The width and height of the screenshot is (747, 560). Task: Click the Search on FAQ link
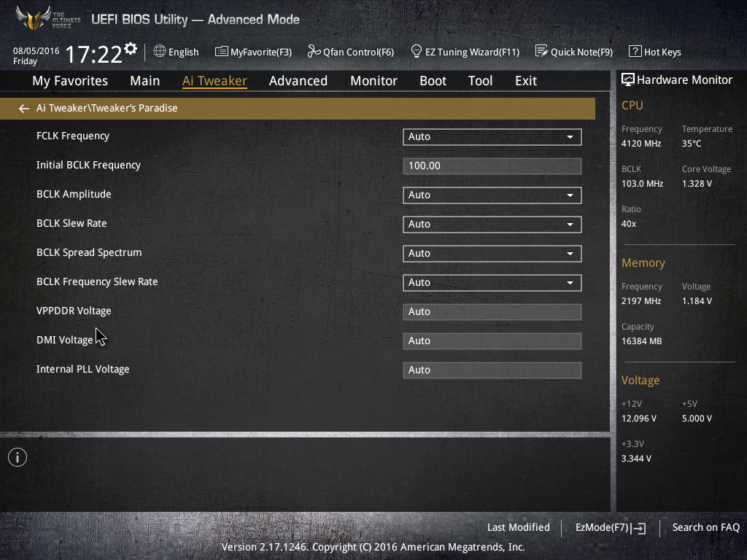coord(706,527)
